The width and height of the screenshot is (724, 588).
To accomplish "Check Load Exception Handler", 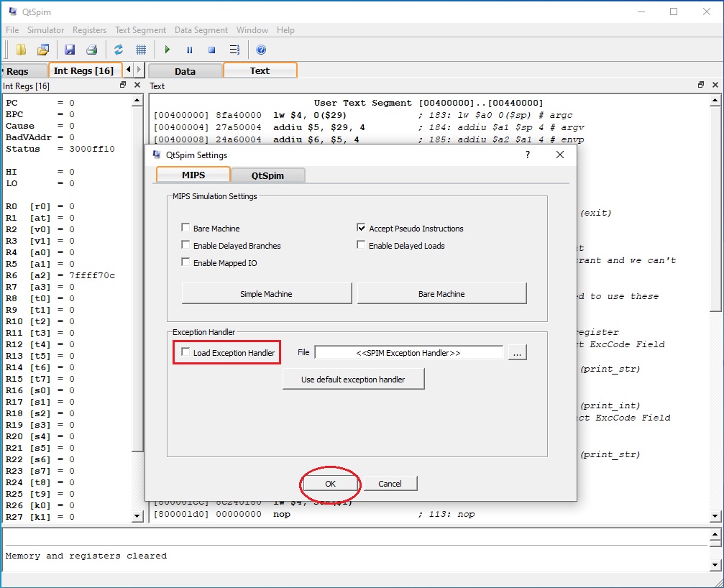I will [x=185, y=352].
